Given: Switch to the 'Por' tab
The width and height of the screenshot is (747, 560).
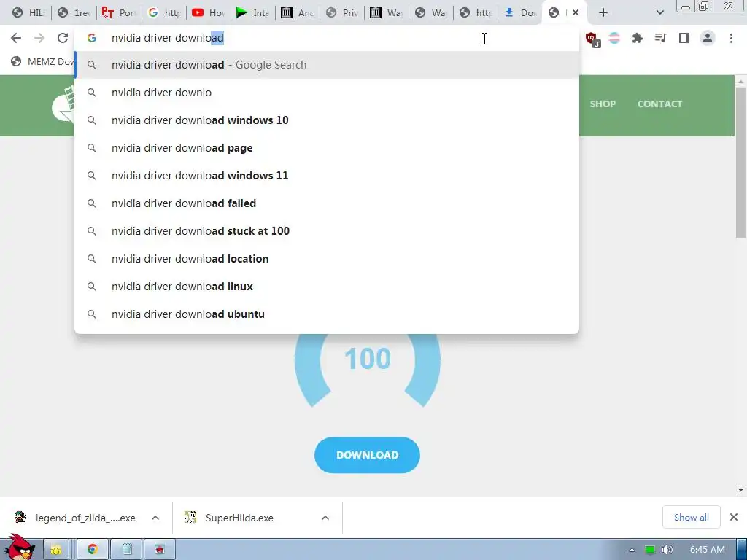Looking at the screenshot, I should pos(119,13).
